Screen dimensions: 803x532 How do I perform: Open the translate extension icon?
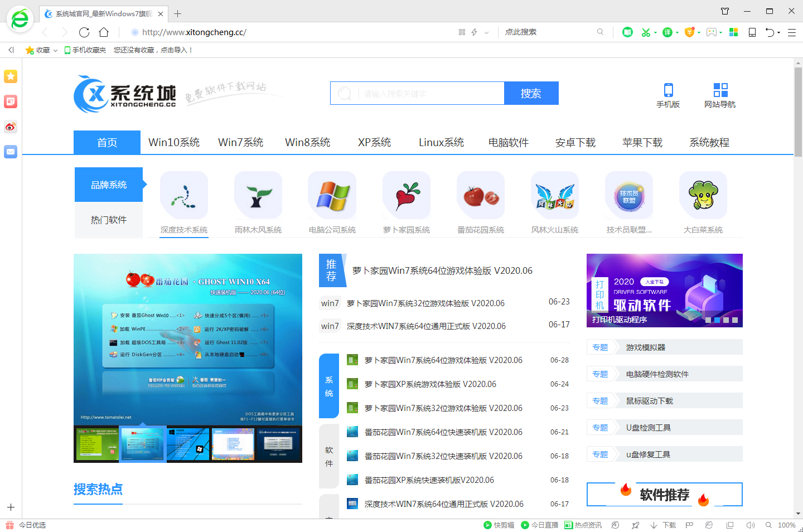pos(667,32)
